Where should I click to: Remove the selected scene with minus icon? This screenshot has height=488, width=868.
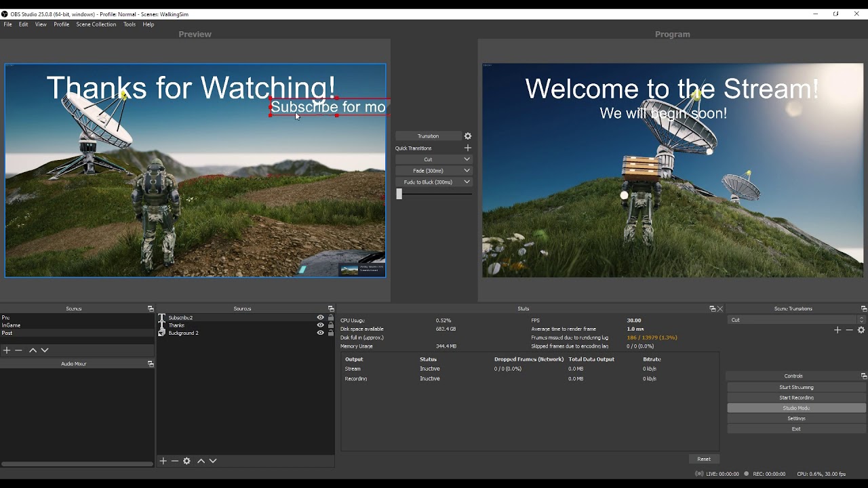click(x=19, y=350)
